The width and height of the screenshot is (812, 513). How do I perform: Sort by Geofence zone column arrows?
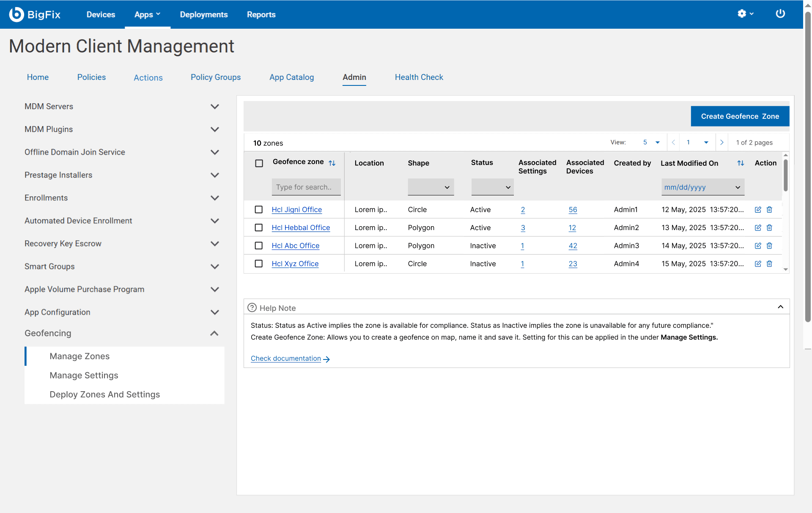[x=332, y=163]
